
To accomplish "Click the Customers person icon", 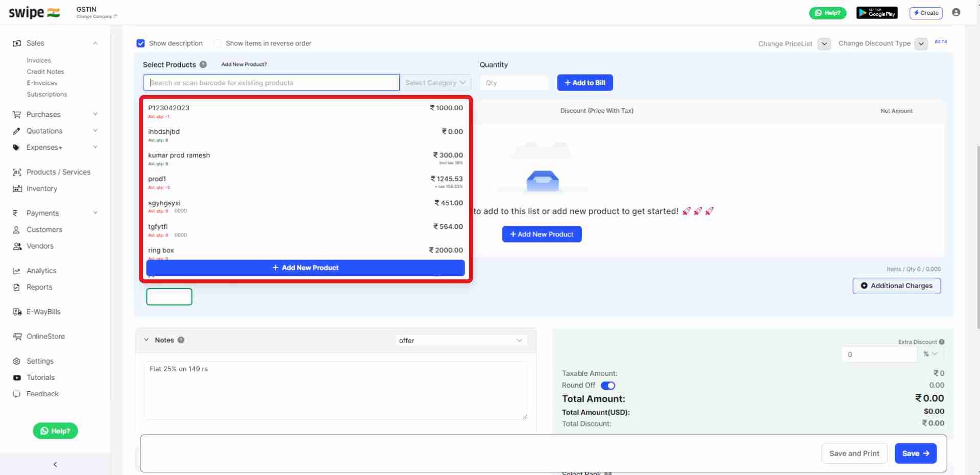I will pos(16,230).
